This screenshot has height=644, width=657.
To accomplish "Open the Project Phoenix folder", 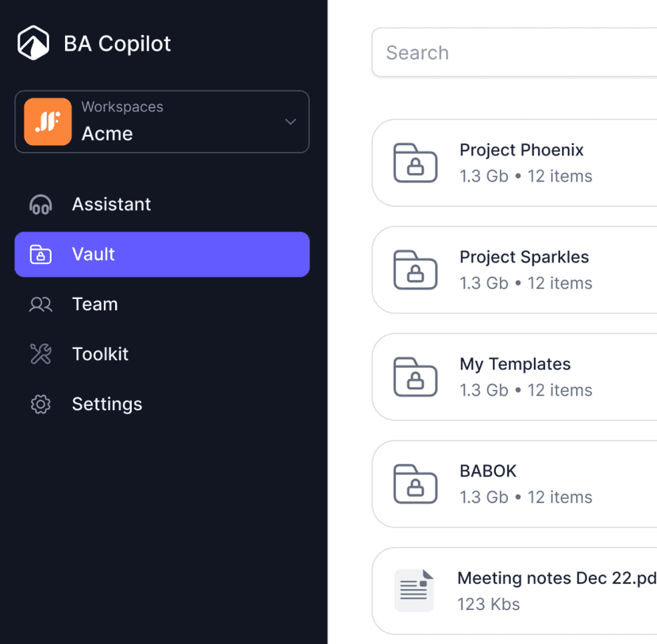I will [x=521, y=151].
